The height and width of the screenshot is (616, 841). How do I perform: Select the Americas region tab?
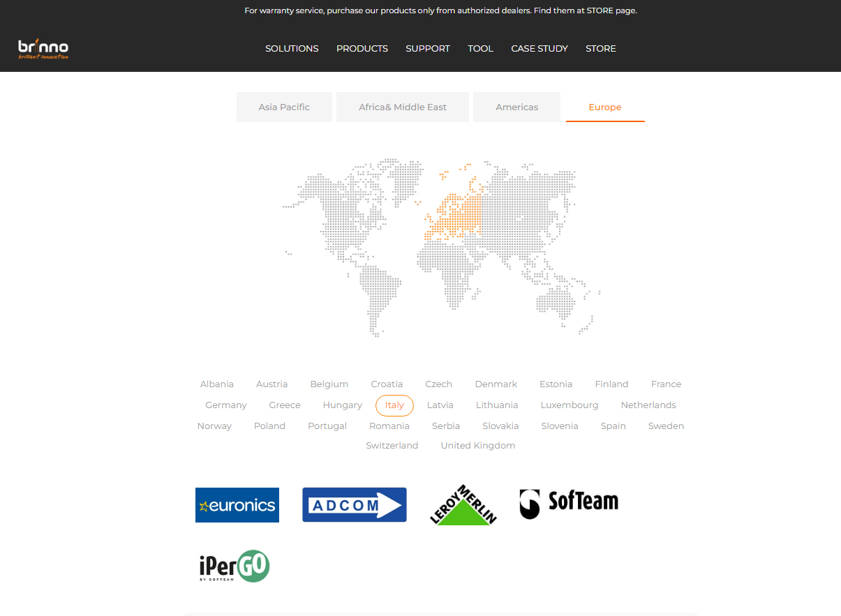click(x=516, y=107)
